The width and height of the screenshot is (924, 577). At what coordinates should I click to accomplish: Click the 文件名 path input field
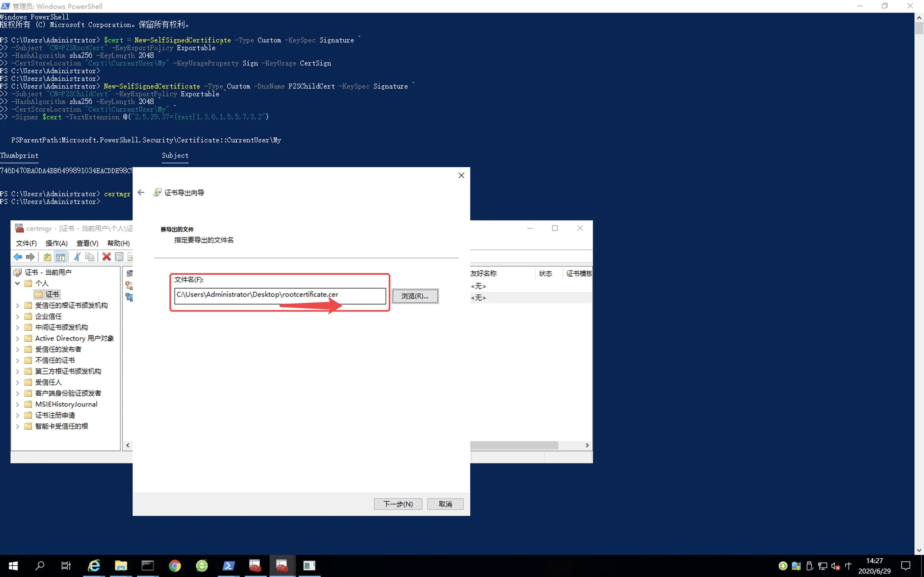point(280,295)
